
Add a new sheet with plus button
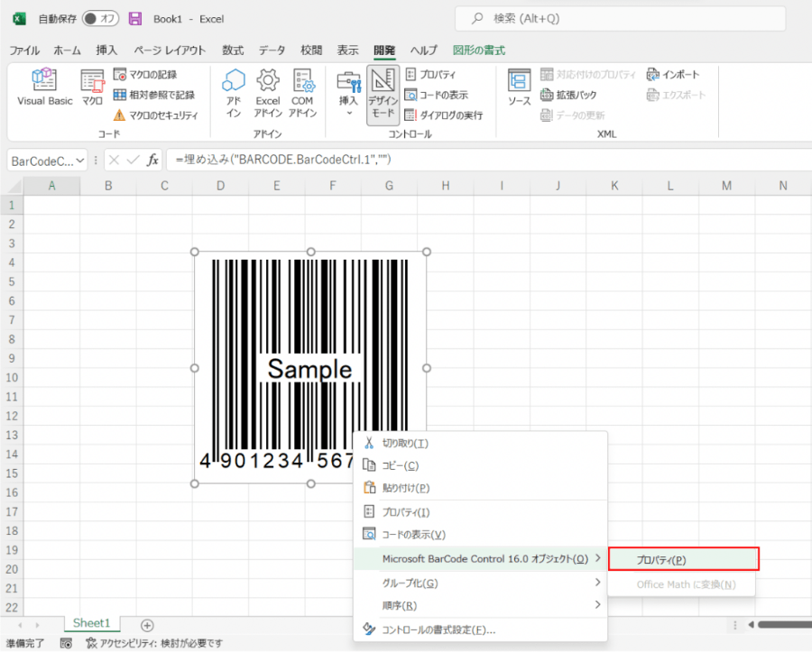pyautogui.click(x=147, y=625)
